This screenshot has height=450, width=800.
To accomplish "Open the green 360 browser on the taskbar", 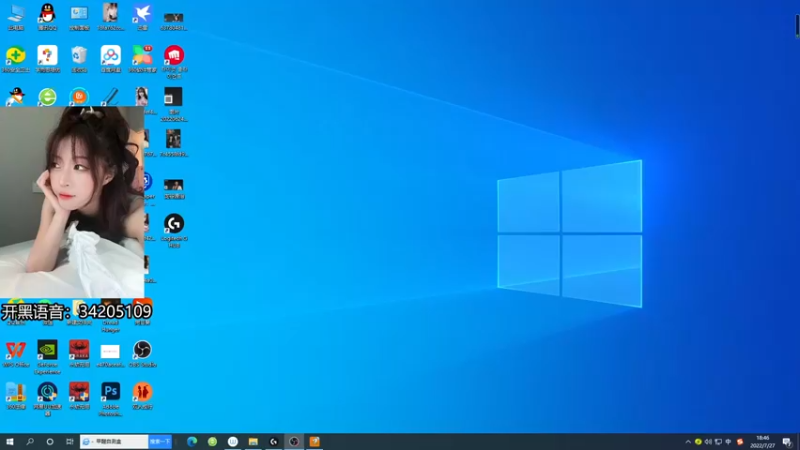I will 212,442.
